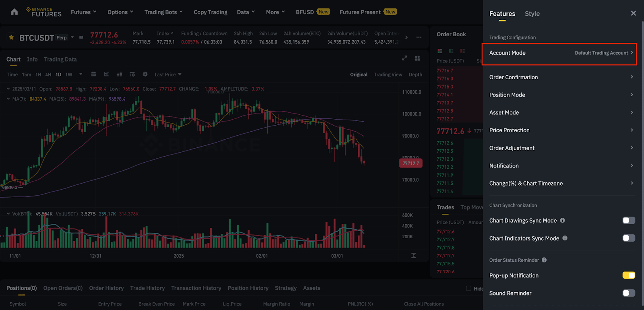Expand the Trading Bots menu

(x=164, y=12)
